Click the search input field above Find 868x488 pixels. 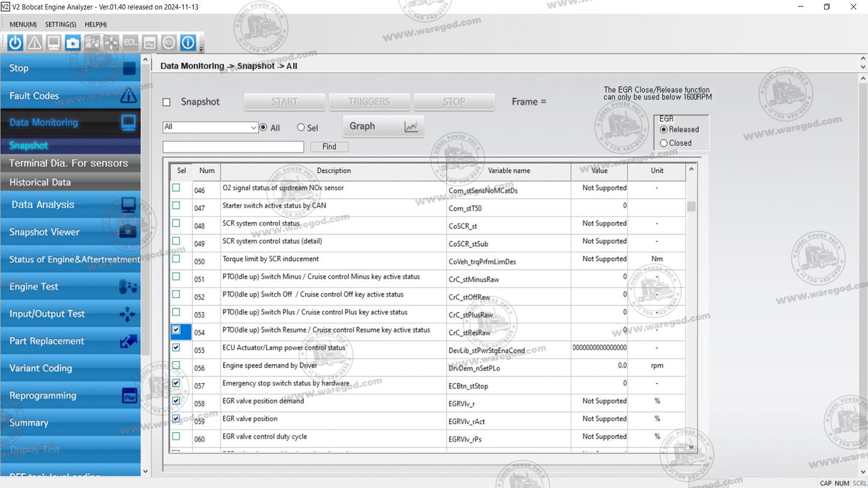coord(233,146)
